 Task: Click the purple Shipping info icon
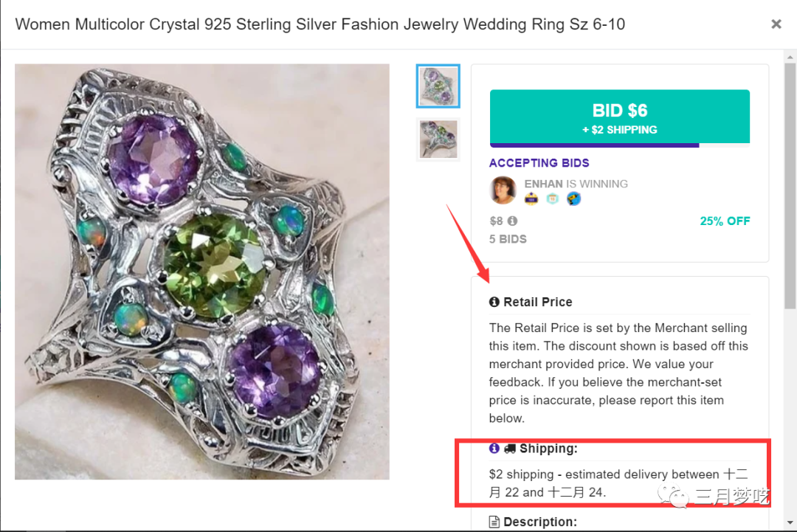click(494, 448)
